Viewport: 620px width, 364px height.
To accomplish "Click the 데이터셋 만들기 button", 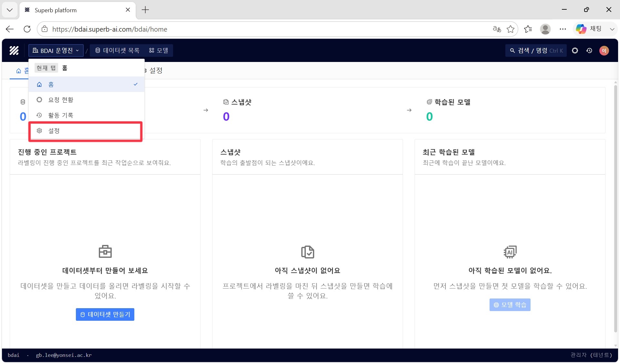I will click(x=105, y=314).
